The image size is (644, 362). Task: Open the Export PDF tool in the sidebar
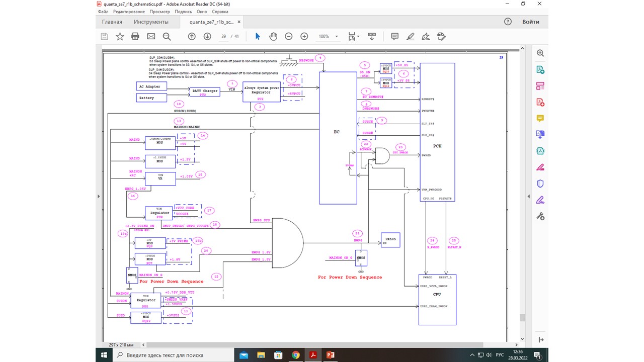(540, 69)
